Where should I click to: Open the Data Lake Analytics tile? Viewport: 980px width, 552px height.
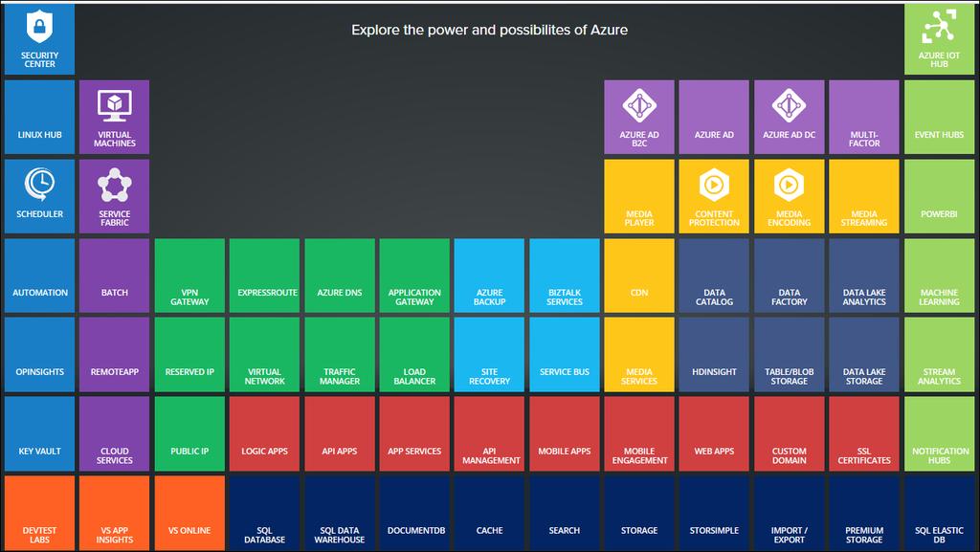coord(864,276)
